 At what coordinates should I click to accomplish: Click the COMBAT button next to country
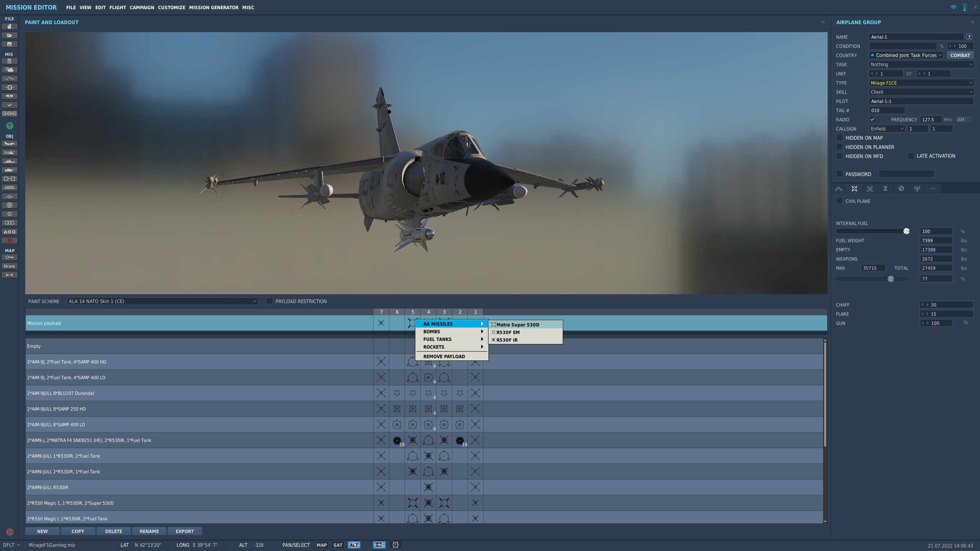960,55
